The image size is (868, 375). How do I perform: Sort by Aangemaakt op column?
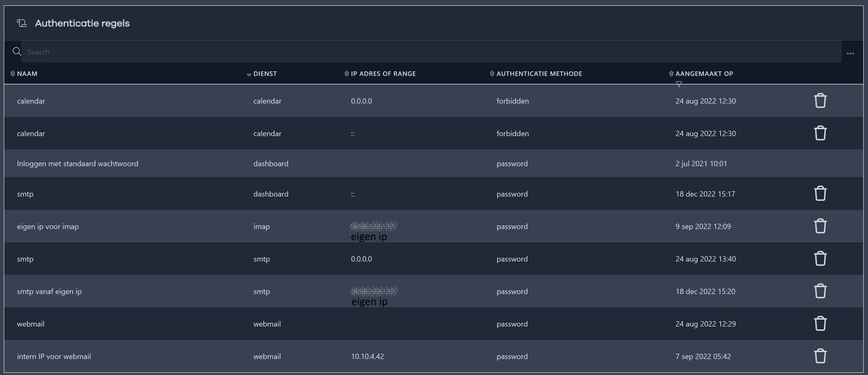pyautogui.click(x=704, y=74)
